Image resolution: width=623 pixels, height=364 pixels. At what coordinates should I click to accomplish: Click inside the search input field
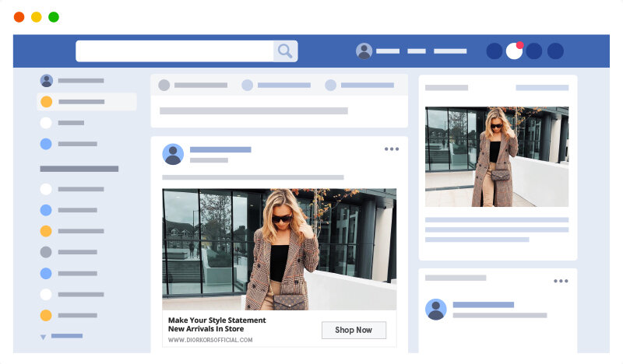(x=174, y=51)
